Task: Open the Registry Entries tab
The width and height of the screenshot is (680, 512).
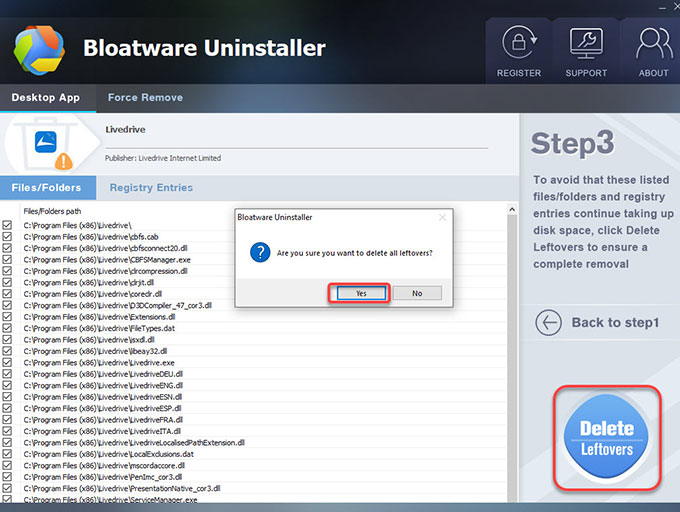Action: pyautogui.click(x=151, y=188)
